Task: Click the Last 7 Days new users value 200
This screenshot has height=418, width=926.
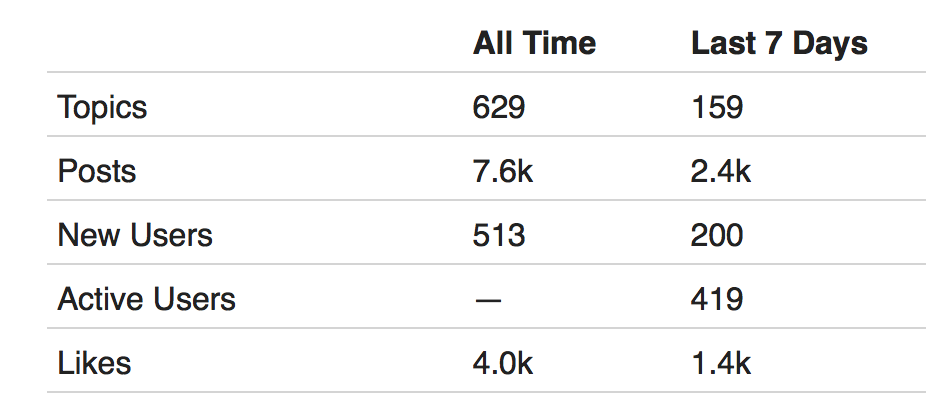Action: (x=717, y=235)
